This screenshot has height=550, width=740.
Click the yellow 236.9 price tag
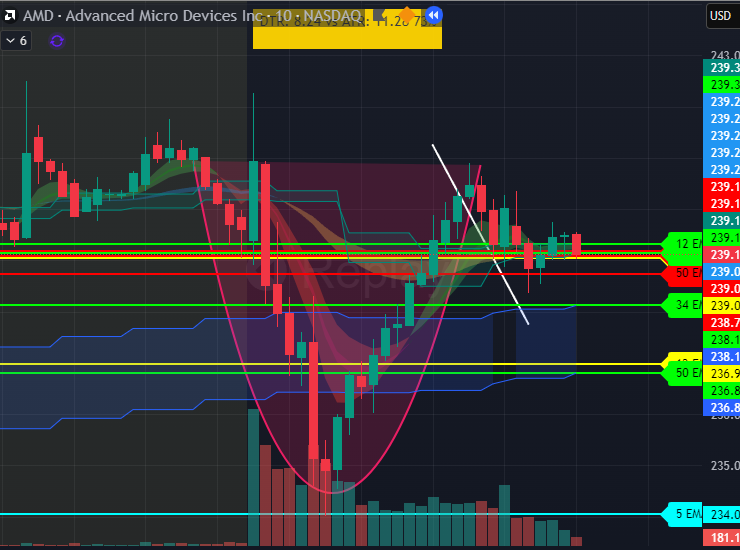tap(722, 373)
